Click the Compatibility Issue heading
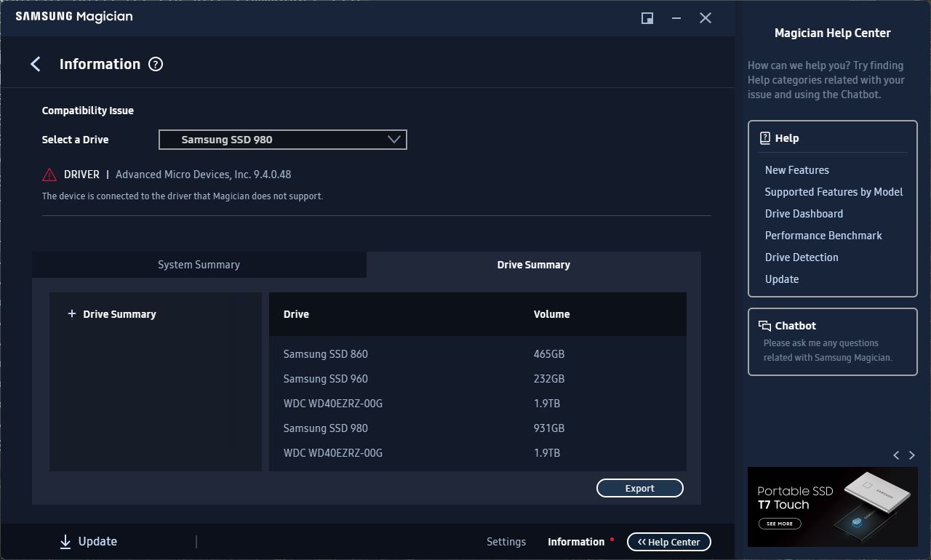Image resolution: width=931 pixels, height=560 pixels. pyautogui.click(x=88, y=111)
